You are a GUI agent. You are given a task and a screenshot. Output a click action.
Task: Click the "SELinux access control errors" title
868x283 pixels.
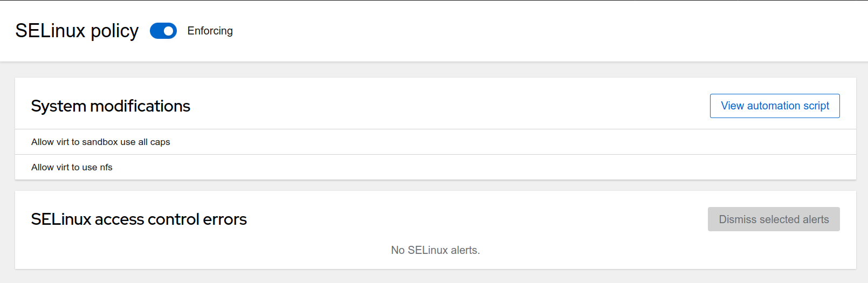(139, 219)
